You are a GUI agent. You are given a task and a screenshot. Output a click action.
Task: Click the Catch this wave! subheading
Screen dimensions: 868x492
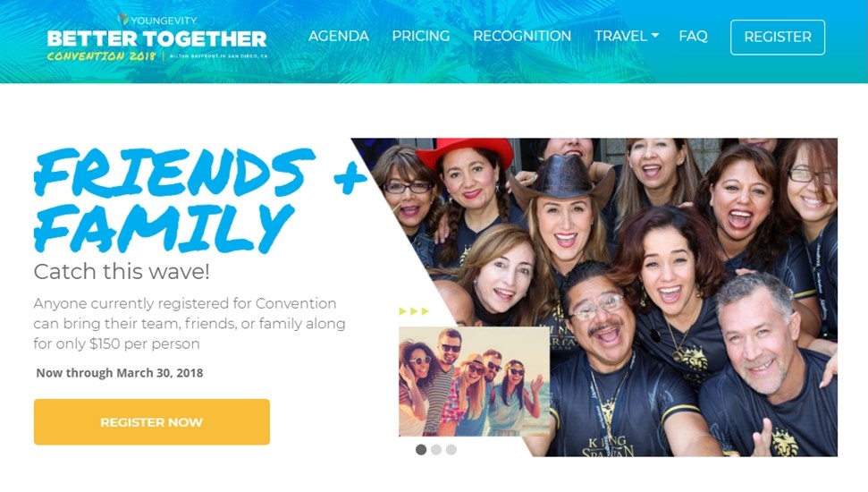(122, 271)
